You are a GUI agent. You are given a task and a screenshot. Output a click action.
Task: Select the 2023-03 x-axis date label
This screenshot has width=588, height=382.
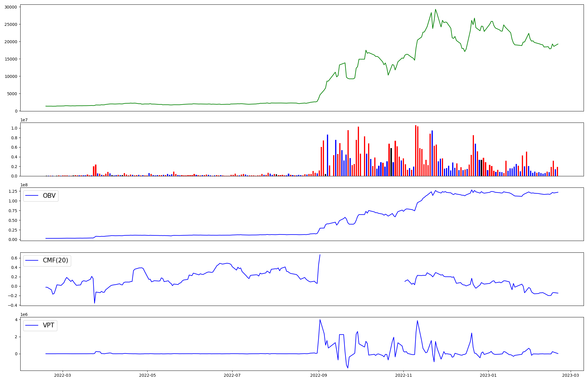(571, 375)
